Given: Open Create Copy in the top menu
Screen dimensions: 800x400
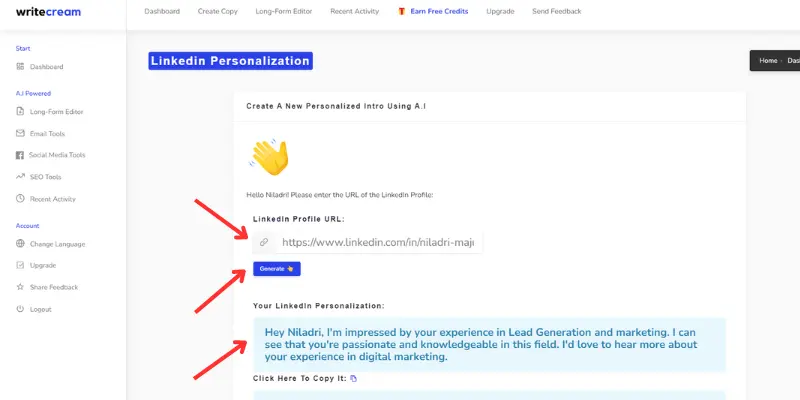Looking at the screenshot, I should click(218, 11).
